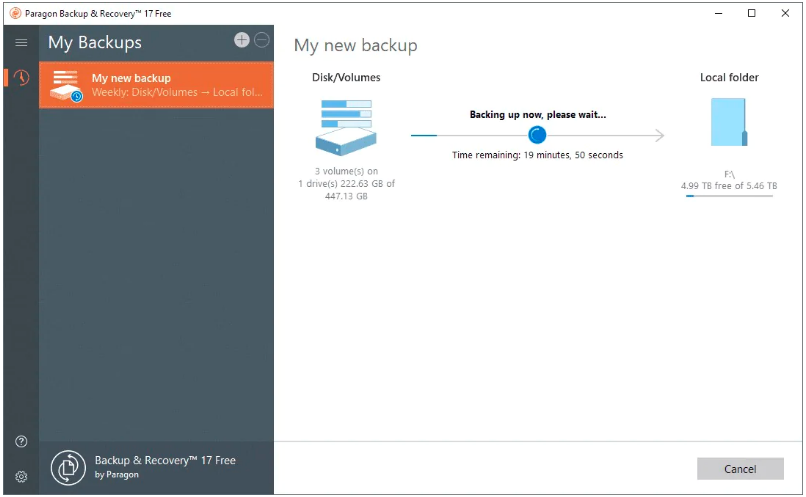Click the 'Backing up now, please wait...' status
This screenshot has height=497, width=806.
[x=538, y=115]
